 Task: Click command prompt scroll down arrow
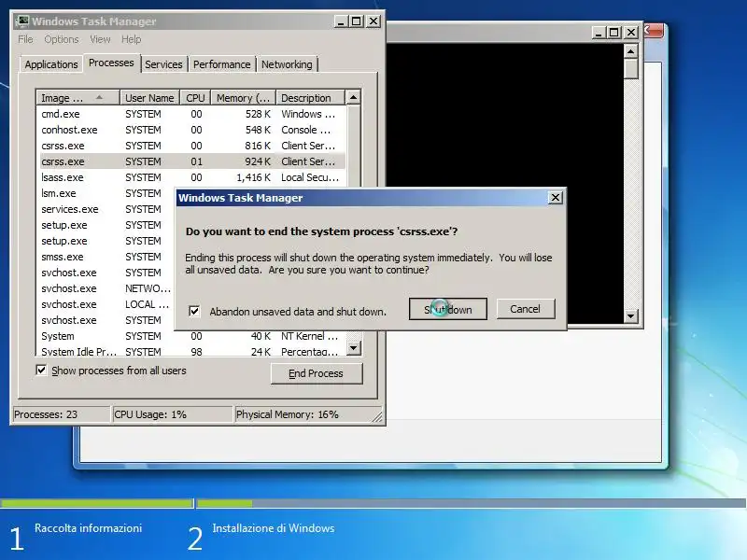(631, 315)
